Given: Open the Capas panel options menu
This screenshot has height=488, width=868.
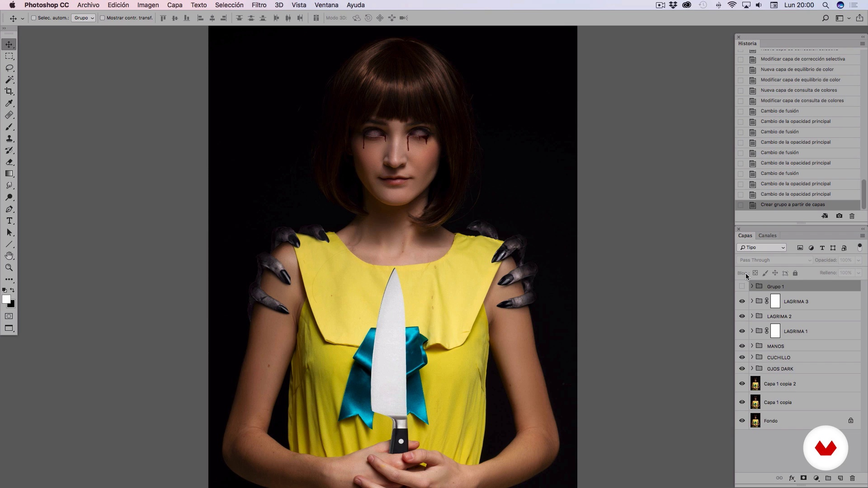Looking at the screenshot, I should pyautogui.click(x=862, y=236).
